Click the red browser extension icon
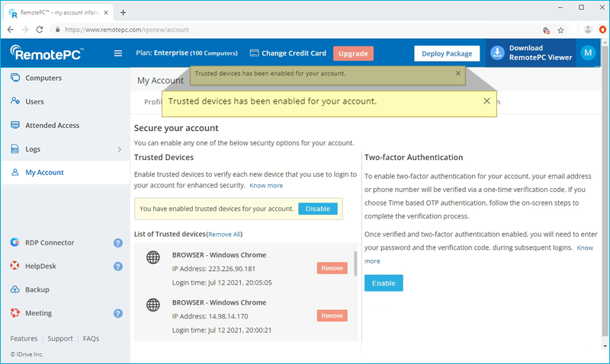The height and width of the screenshot is (364, 610). pos(602,30)
